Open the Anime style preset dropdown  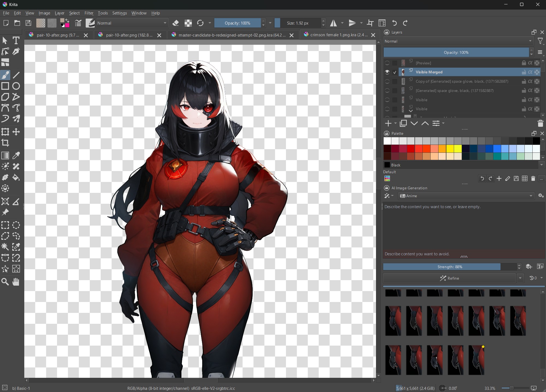(x=466, y=196)
